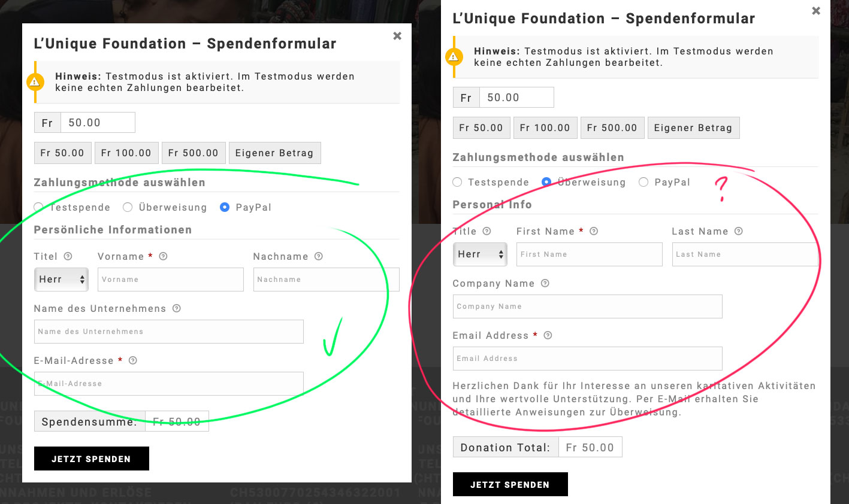This screenshot has height=504, width=849.
Task: Click the Vorname input field
Action: point(171,280)
